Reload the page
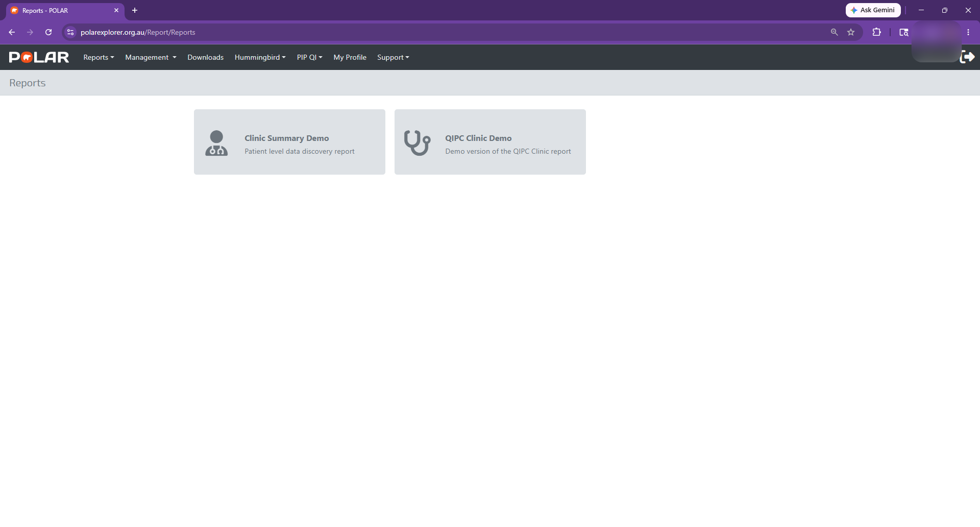The image size is (980, 527). 48,32
